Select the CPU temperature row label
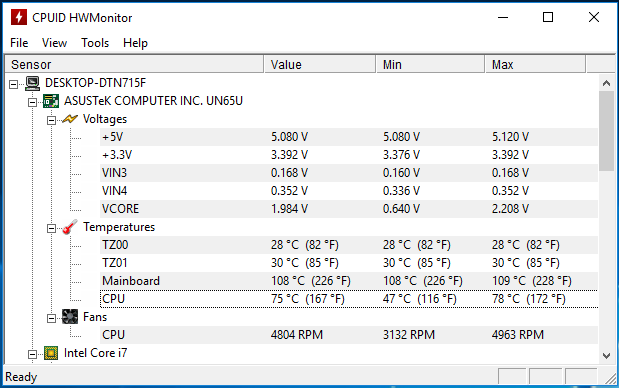The image size is (619, 388). point(114,299)
